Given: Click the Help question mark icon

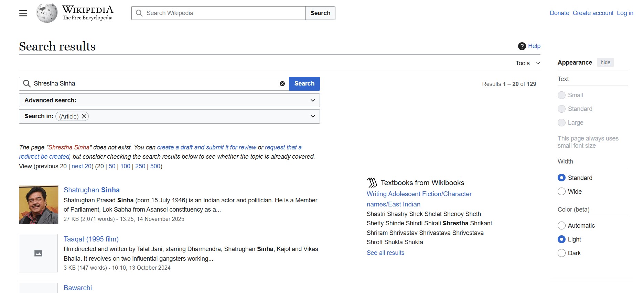Looking at the screenshot, I should pyautogui.click(x=522, y=46).
